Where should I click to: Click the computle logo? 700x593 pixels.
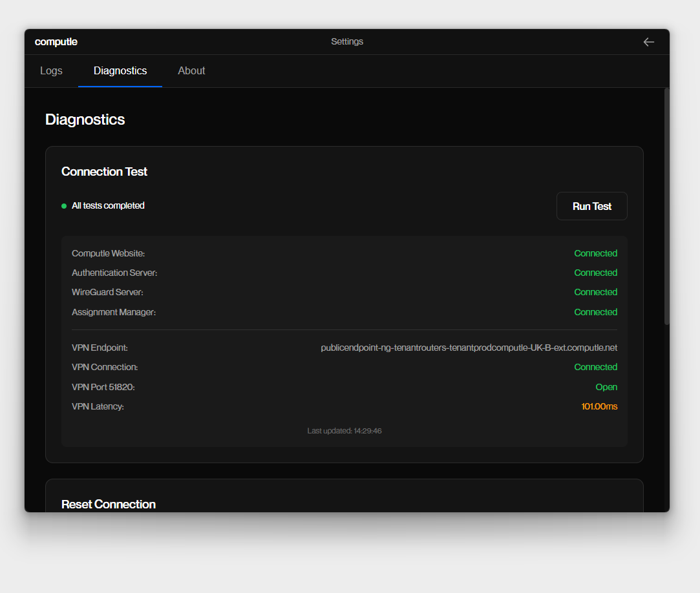[x=56, y=42]
